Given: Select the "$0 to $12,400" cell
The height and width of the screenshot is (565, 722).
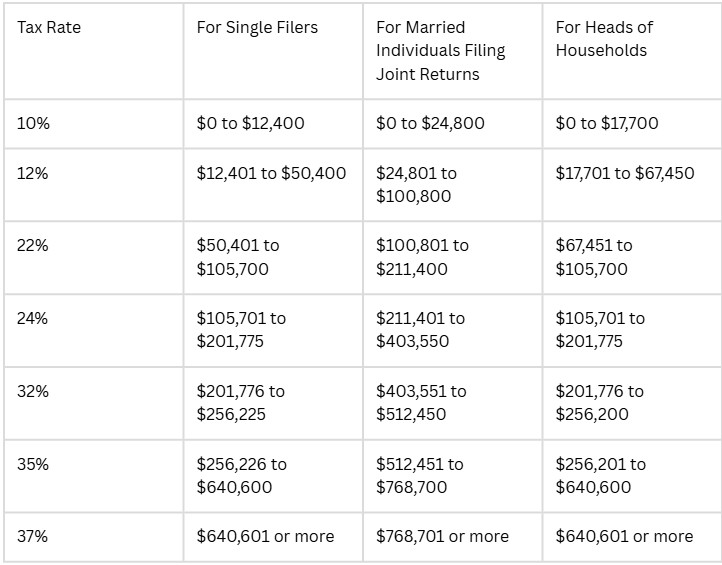Looking at the screenshot, I should point(250,124).
